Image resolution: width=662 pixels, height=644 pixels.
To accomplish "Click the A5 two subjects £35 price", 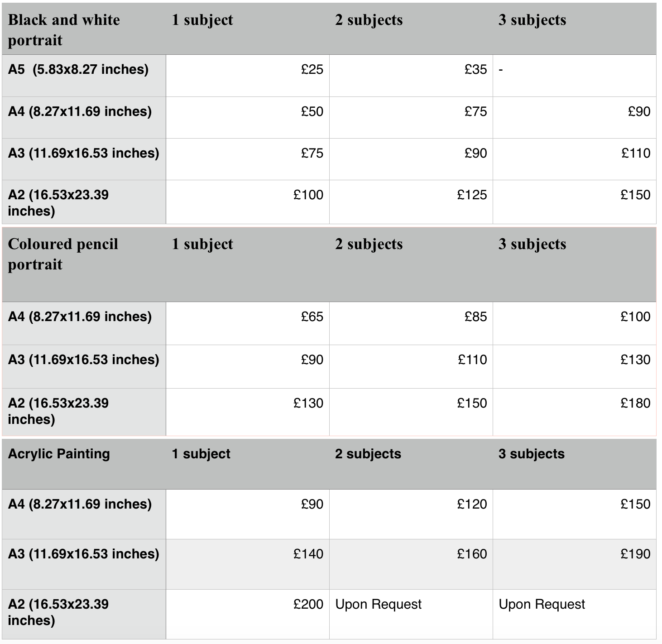I will [x=475, y=69].
